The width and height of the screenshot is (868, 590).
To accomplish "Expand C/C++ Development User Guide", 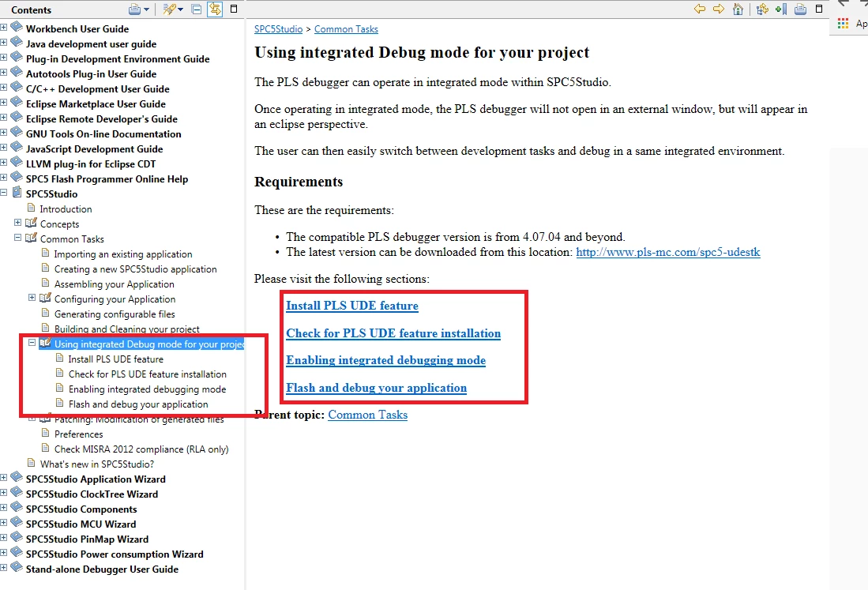I will pos(4,87).
